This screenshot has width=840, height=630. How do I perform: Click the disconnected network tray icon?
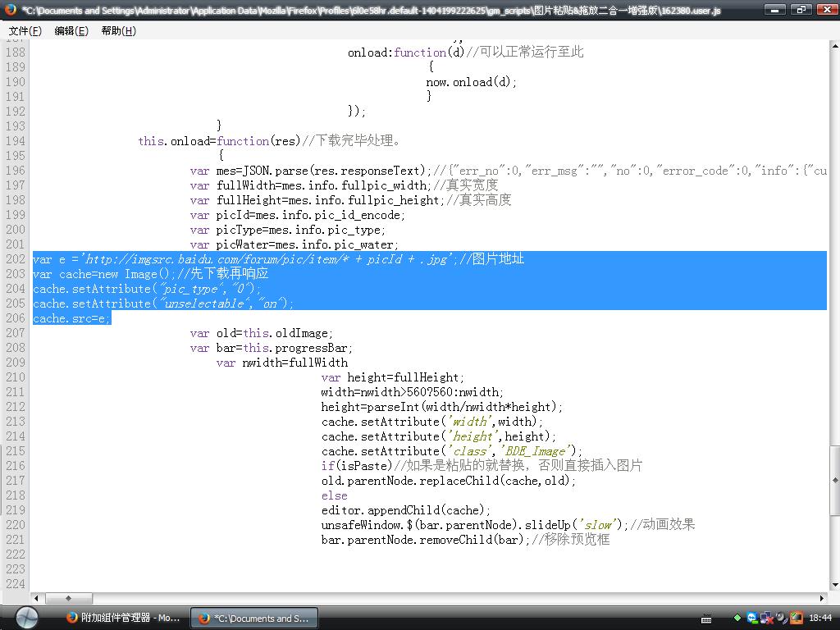tap(767, 619)
